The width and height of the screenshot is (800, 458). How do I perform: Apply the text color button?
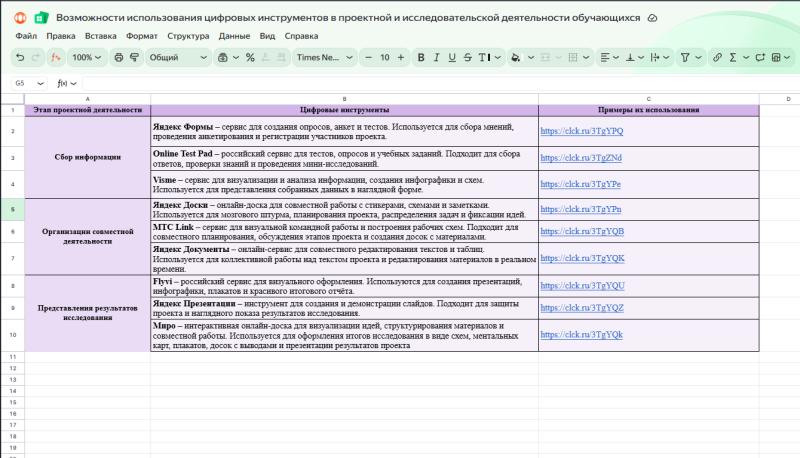[x=484, y=58]
